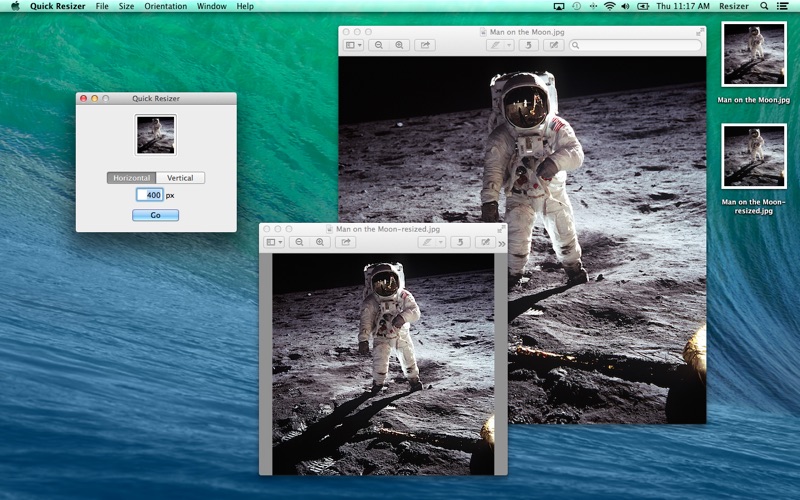
Task: Open AirPlay display menu bar icon
Action: click(x=559, y=6)
